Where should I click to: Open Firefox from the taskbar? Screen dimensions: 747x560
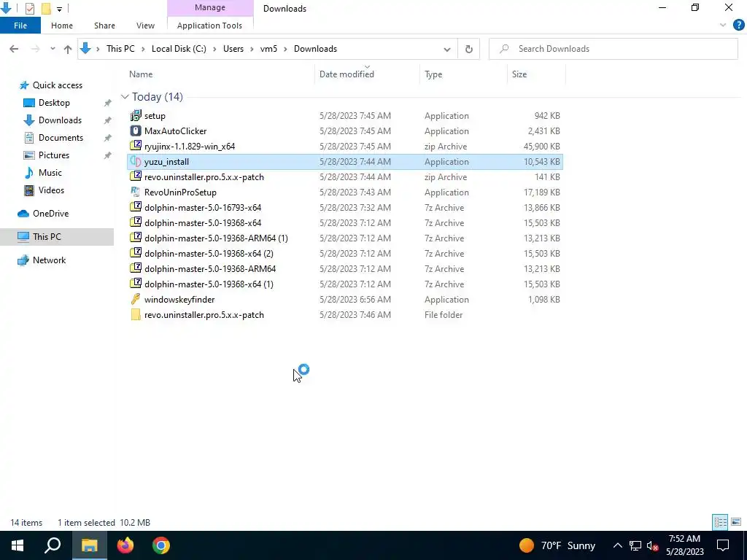coord(125,545)
